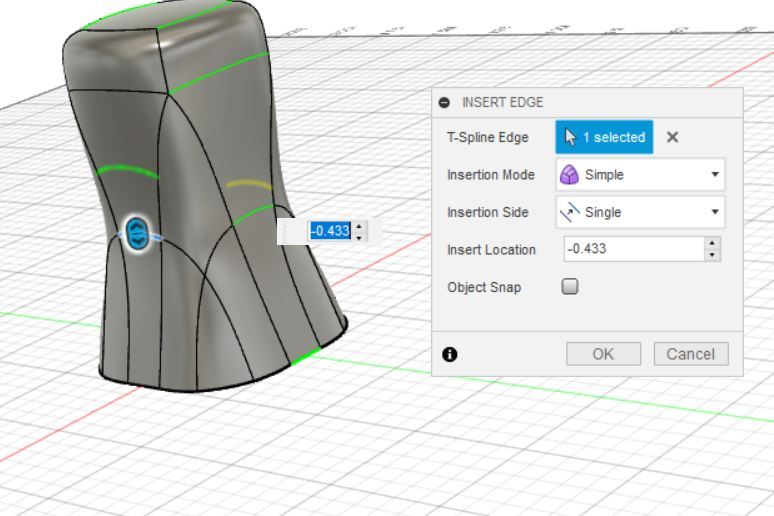Collapse the INSERT EDGE dialog with minus icon
774x516 pixels.
coord(444,103)
